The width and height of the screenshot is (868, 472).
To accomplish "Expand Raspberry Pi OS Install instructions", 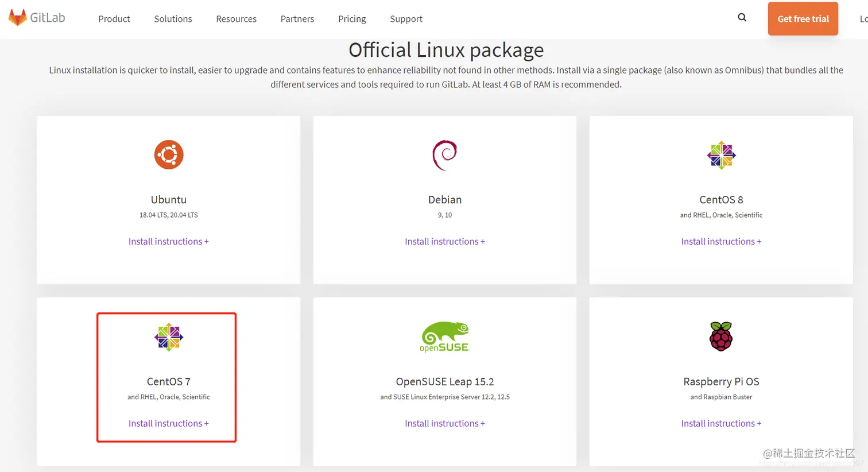I will coord(721,424).
